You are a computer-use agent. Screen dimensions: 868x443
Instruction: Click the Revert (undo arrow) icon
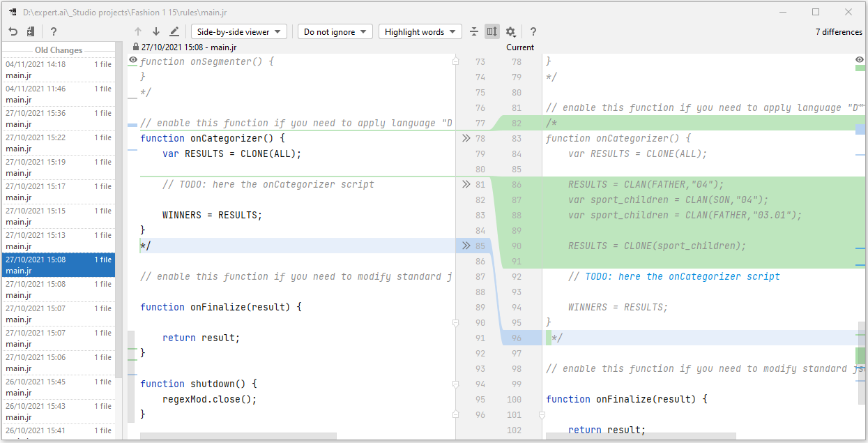point(13,31)
